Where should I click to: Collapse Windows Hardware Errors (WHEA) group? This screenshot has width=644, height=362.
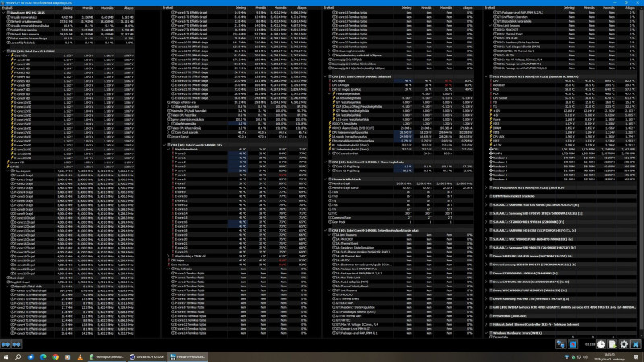coord(486,333)
